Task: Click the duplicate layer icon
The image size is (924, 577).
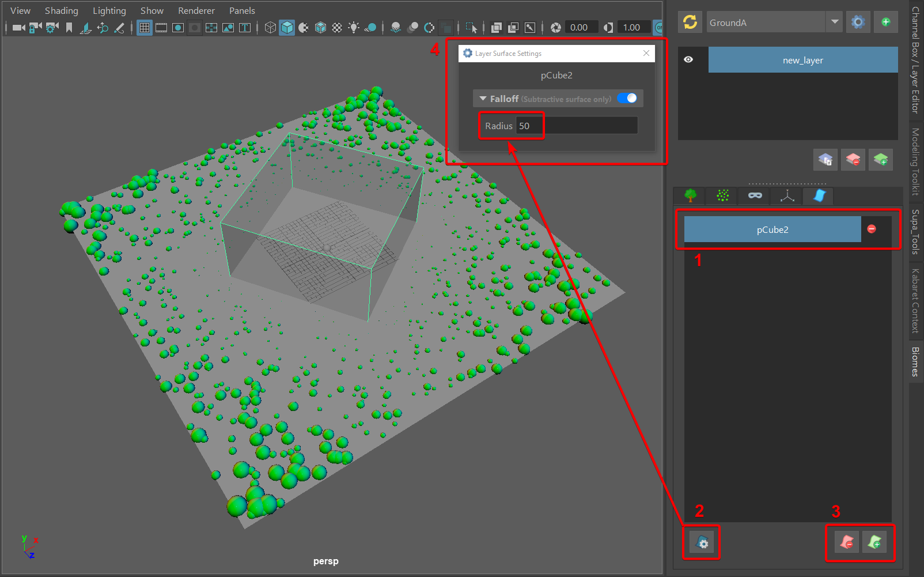Action: tap(825, 160)
